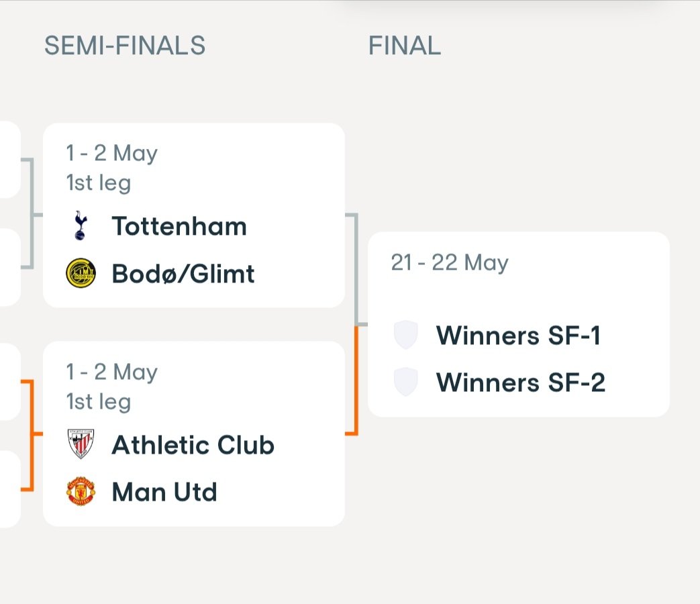Click the Bodø/Glimt yellow crest
This screenshot has height=604, width=700.
point(81,272)
